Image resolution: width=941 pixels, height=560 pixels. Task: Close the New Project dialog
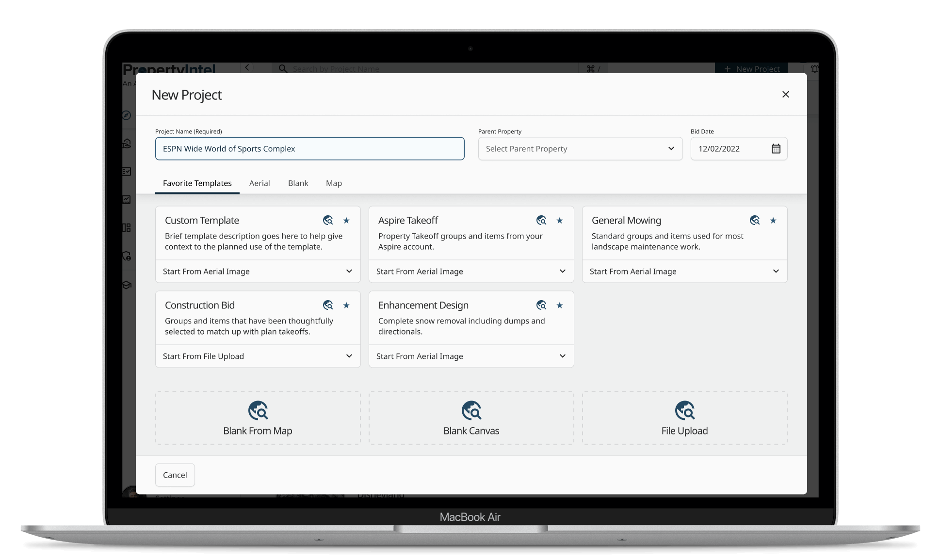[785, 95]
